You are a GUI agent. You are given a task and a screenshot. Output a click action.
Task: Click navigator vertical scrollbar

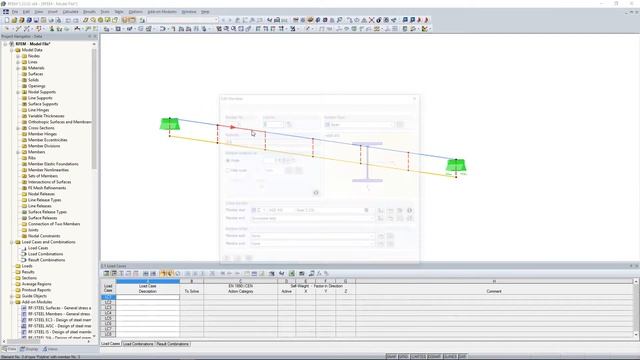pyautogui.click(x=94, y=108)
